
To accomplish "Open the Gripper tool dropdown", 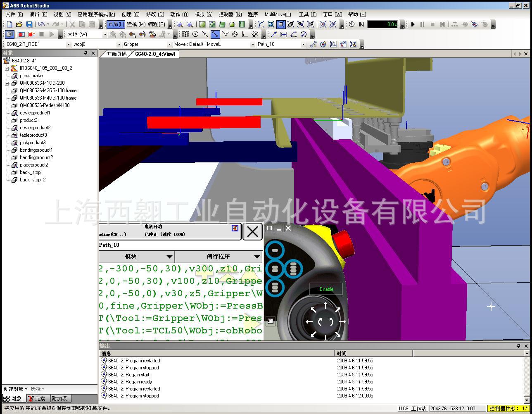I will click(x=169, y=44).
